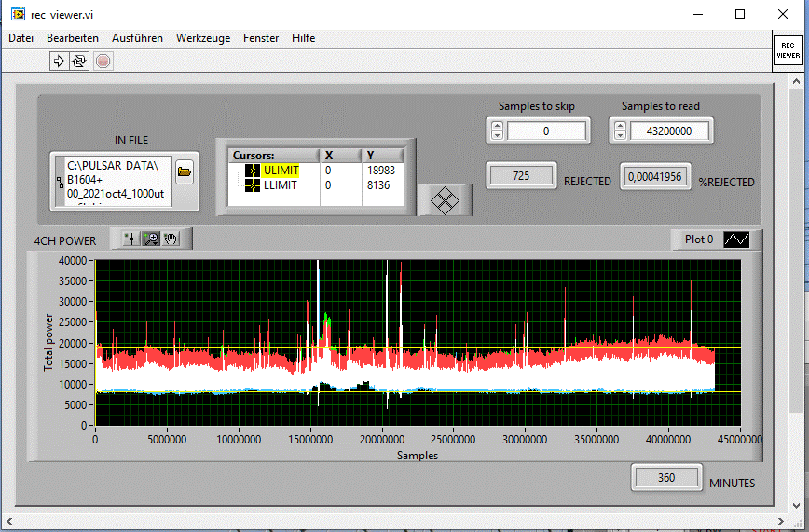Run the VI with the arrow button
Viewport: 809px width, 532px height.
pos(59,61)
